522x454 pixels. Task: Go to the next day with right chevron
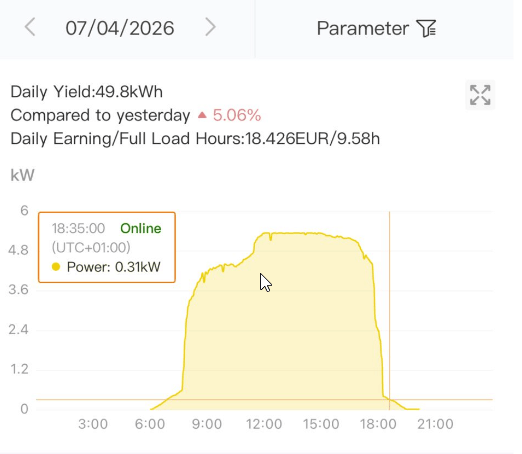pyautogui.click(x=210, y=27)
